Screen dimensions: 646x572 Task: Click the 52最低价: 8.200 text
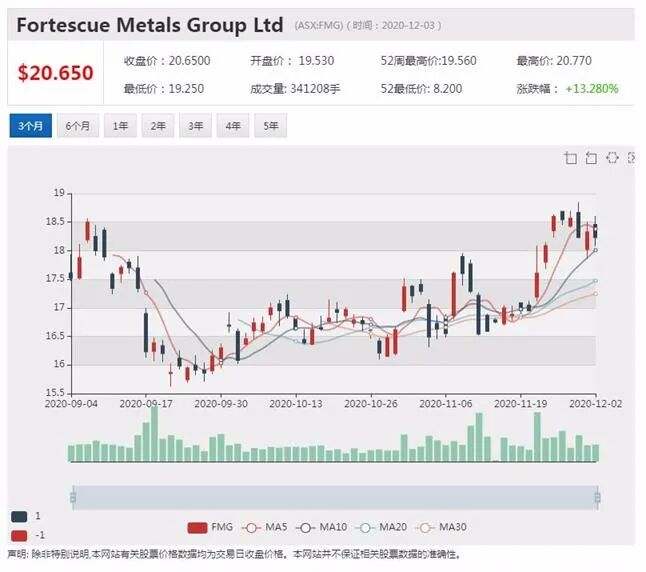[421, 89]
